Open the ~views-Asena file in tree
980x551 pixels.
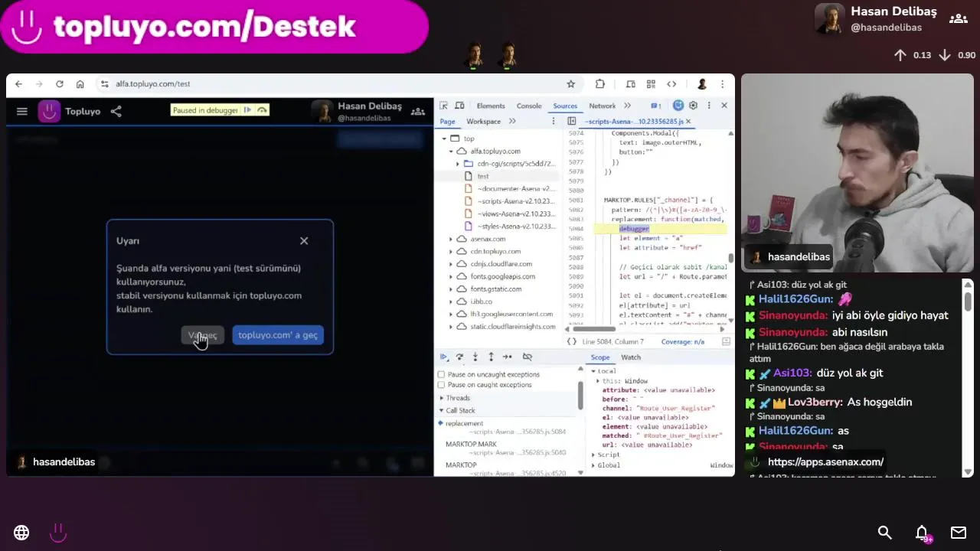point(516,214)
